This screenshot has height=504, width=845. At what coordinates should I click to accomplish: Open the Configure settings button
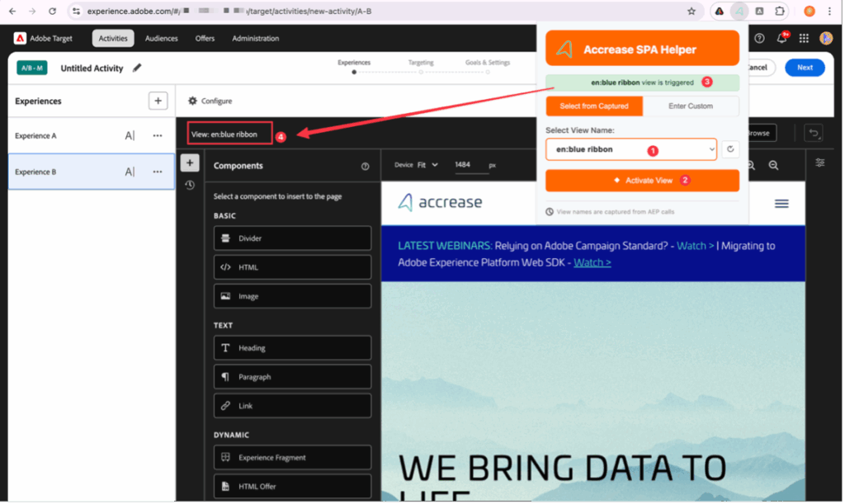(x=210, y=101)
